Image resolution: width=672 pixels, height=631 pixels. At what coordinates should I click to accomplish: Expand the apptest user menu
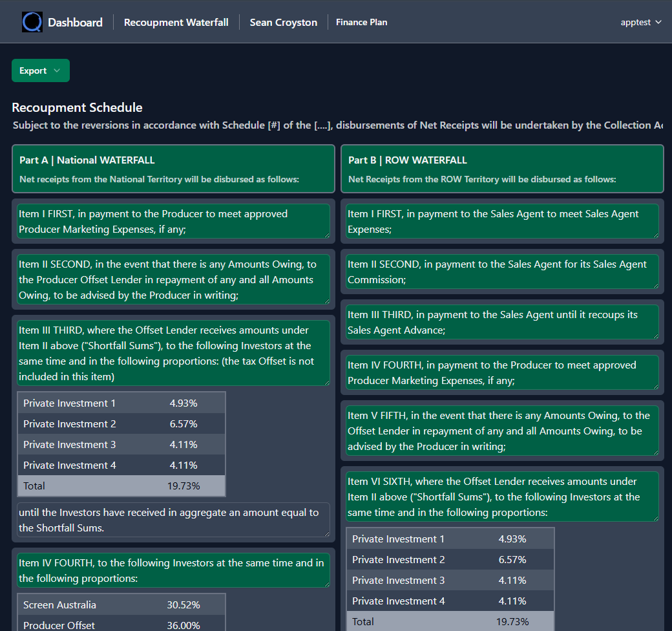(x=640, y=22)
